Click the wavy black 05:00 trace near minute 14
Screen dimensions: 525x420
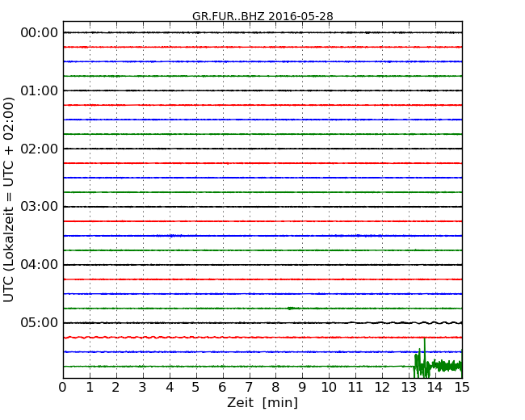point(435,322)
